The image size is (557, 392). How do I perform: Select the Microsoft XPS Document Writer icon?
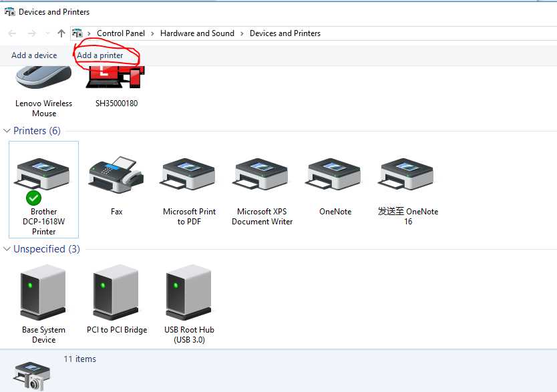point(260,174)
